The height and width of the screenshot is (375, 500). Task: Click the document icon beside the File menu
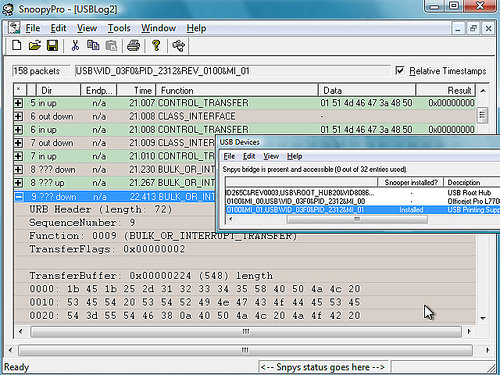click(14, 27)
